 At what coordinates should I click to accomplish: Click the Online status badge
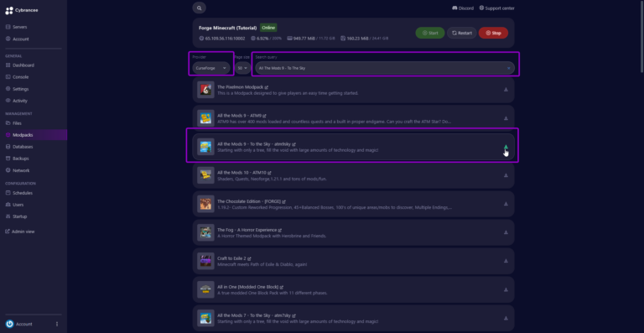[x=268, y=28]
